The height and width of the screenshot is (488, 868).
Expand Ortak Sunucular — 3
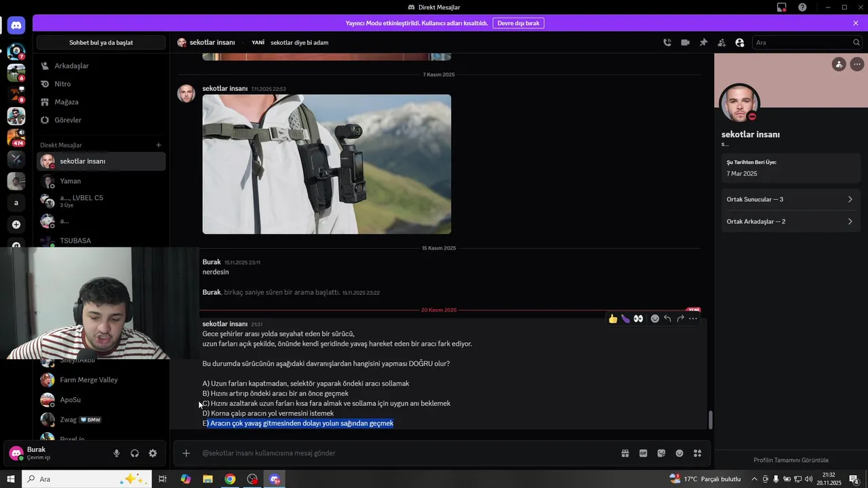(791, 199)
